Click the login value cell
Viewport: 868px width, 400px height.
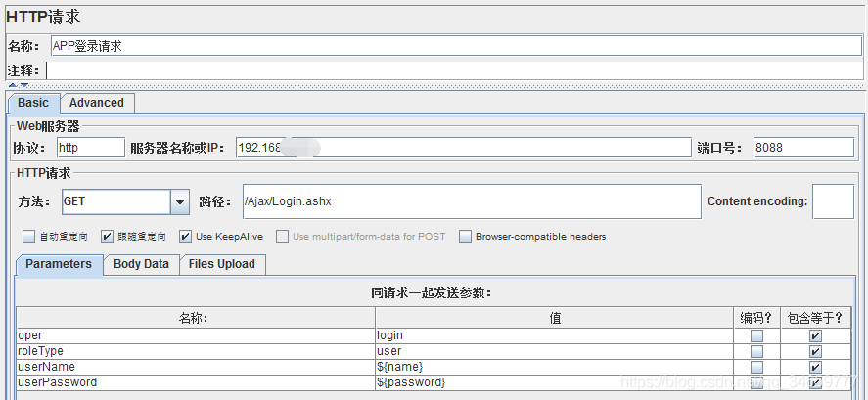click(555, 335)
